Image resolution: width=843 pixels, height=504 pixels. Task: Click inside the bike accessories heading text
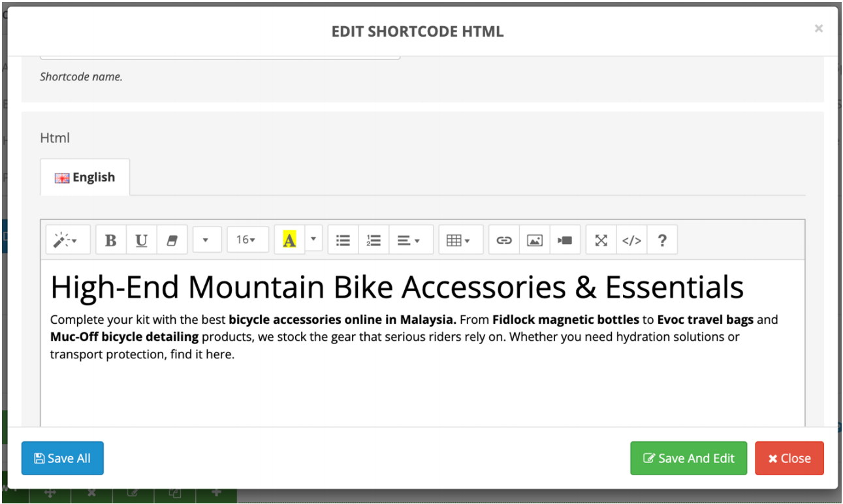pyautogui.click(x=396, y=287)
